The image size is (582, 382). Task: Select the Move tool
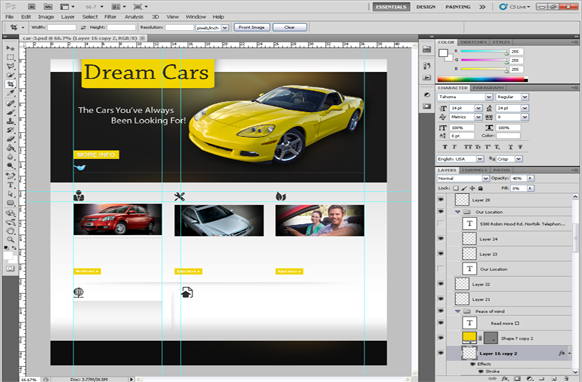[x=10, y=48]
